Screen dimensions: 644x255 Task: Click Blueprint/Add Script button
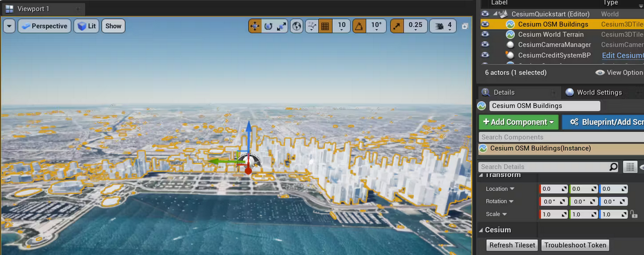pyautogui.click(x=603, y=122)
